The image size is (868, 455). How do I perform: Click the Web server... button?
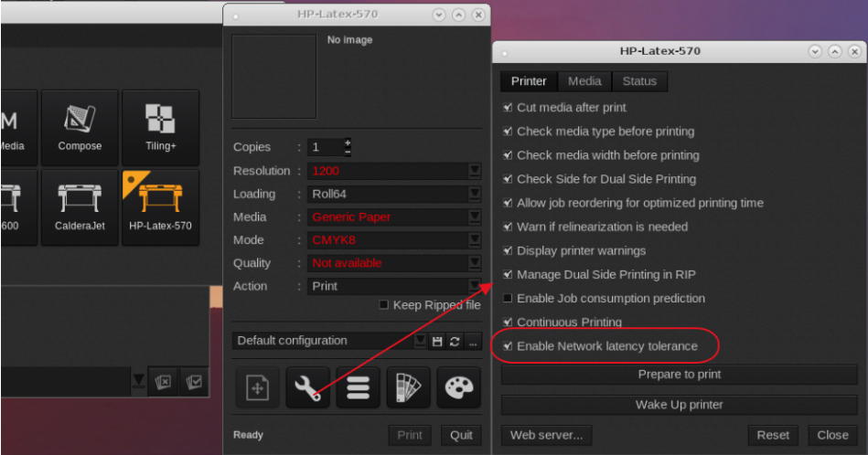click(546, 435)
